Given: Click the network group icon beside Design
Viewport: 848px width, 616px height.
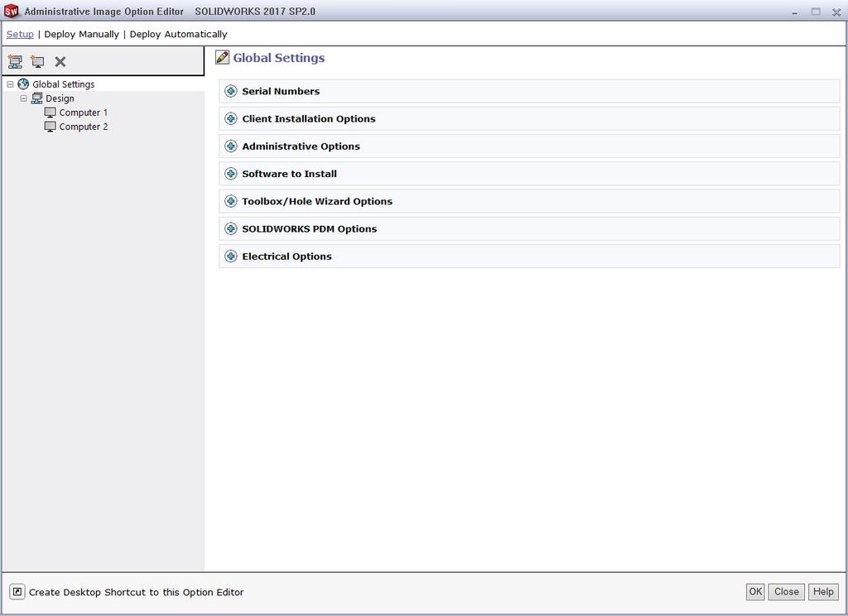Looking at the screenshot, I should click(x=36, y=98).
